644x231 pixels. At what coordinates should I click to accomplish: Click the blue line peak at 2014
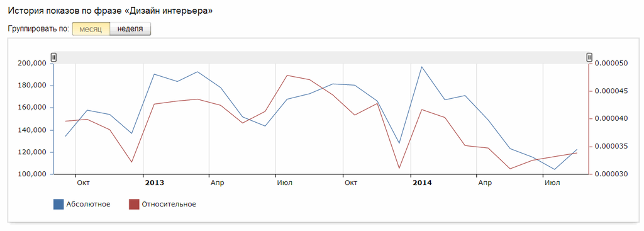coord(421,67)
